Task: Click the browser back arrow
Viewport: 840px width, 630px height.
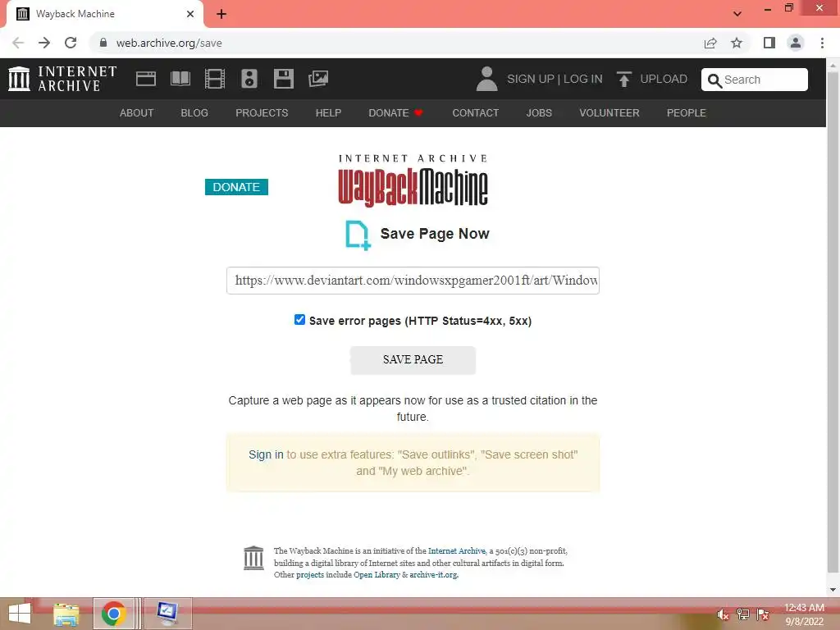Action: pyautogui.click(x=18, y=43)
